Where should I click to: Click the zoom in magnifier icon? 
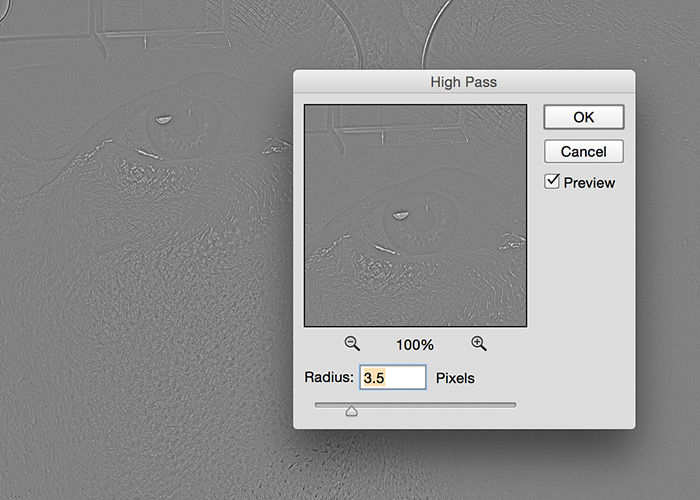(x=479, y=343)
